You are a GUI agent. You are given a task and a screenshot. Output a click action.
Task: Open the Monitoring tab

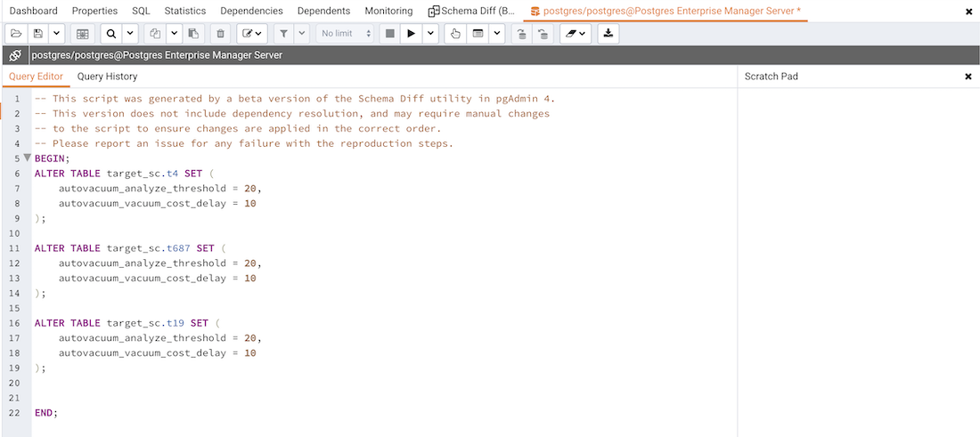click(388, 11)
